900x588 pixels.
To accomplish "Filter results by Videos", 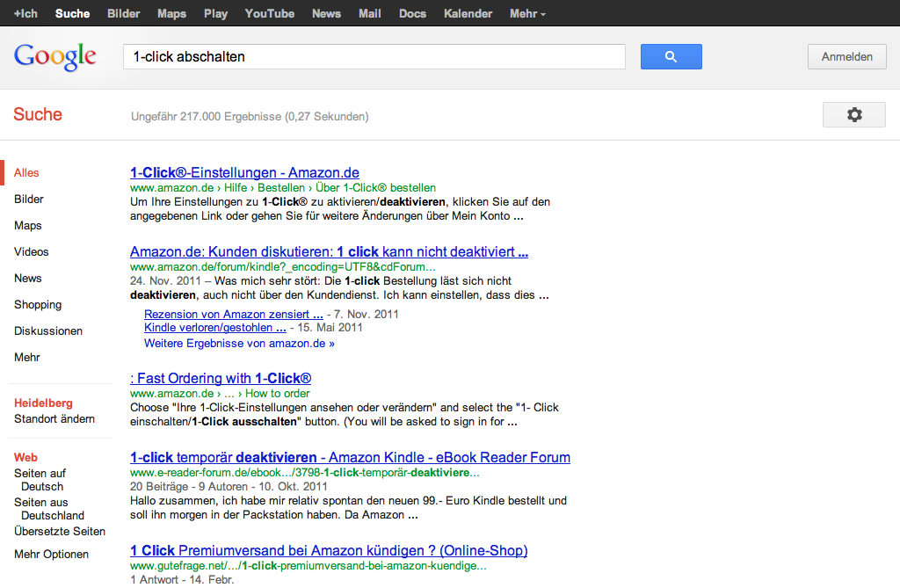I will pos(32,252).
